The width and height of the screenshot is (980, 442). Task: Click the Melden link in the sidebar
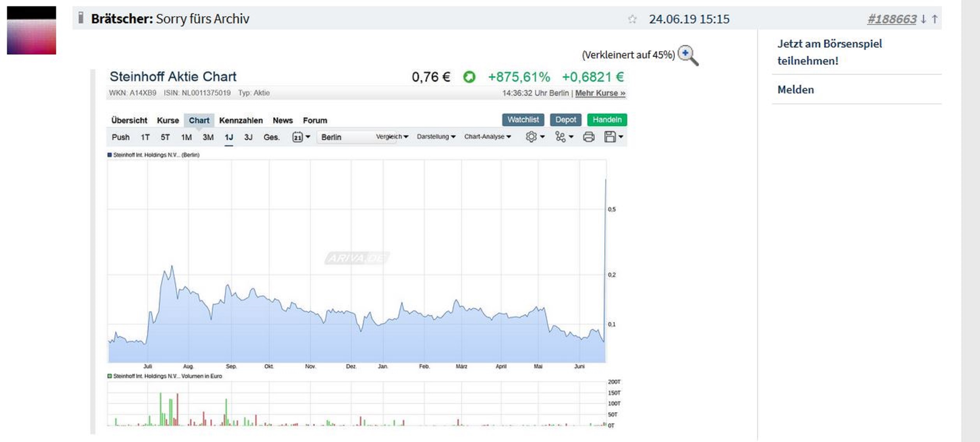pos(795,89)
